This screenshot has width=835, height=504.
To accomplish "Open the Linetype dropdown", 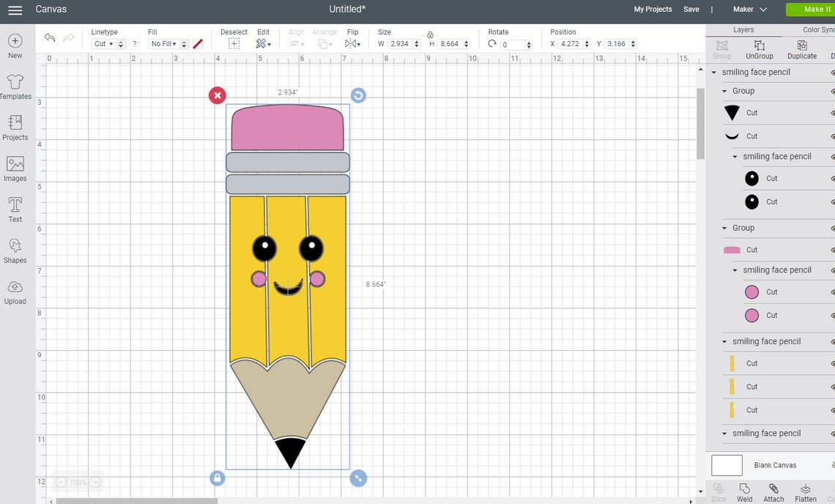I will pyautogui.click(x=104, y=44).
